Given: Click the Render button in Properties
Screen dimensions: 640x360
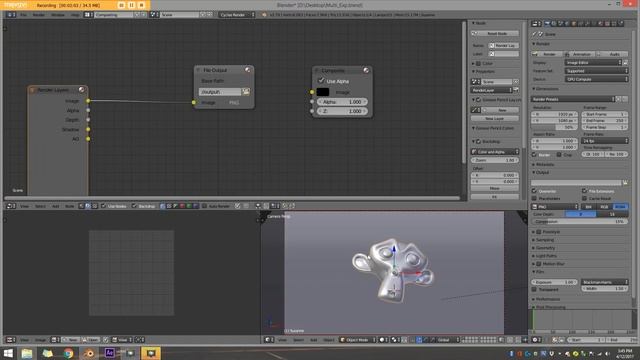Looking at the screenshot, I should tap(547, 54).
